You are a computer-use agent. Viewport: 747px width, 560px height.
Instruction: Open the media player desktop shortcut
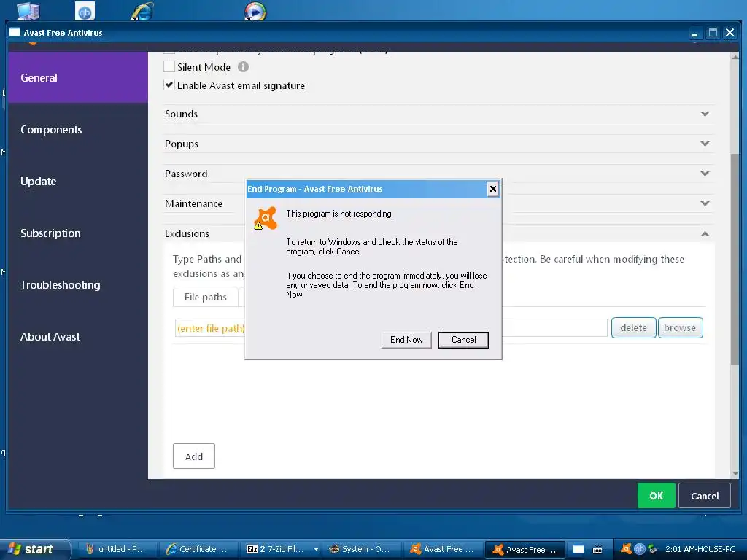click(255, 10)
